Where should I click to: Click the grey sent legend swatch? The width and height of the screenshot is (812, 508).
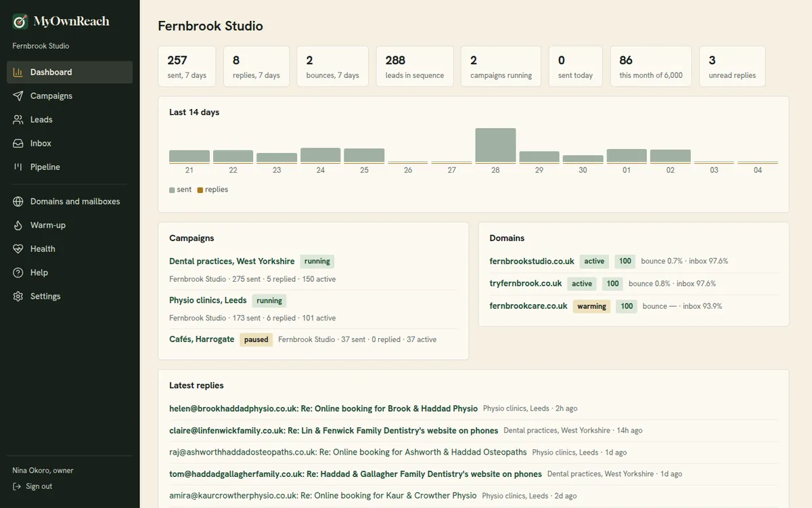(172, 190)
